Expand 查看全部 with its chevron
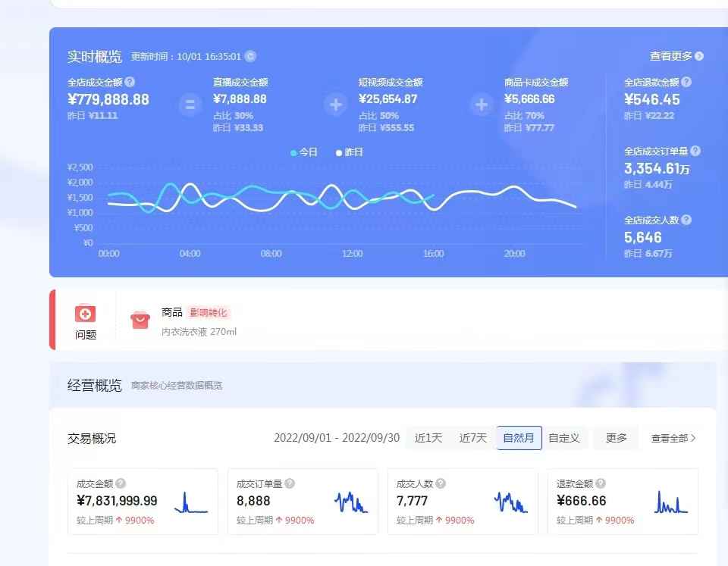 tap(672, 438)
